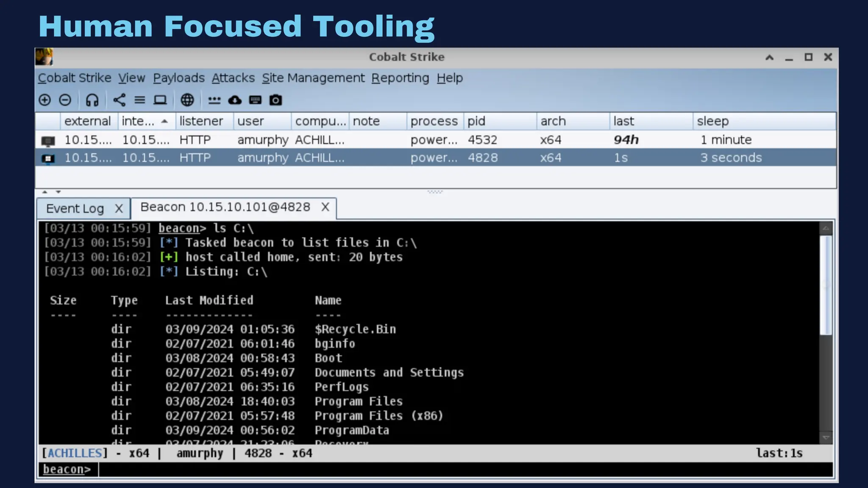Sort sessions by the process column
The height and width of the screenshot is (488, 868).
pos(435,121)
